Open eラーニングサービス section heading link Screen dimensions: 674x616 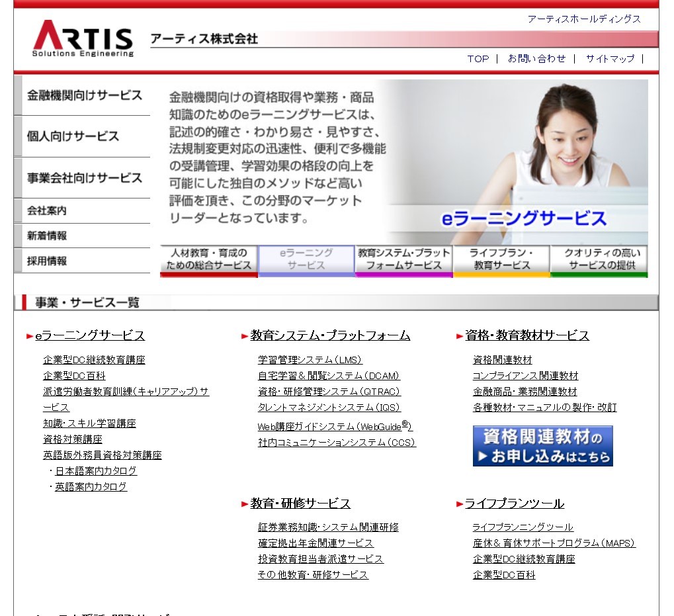click(x=90, y=335)
